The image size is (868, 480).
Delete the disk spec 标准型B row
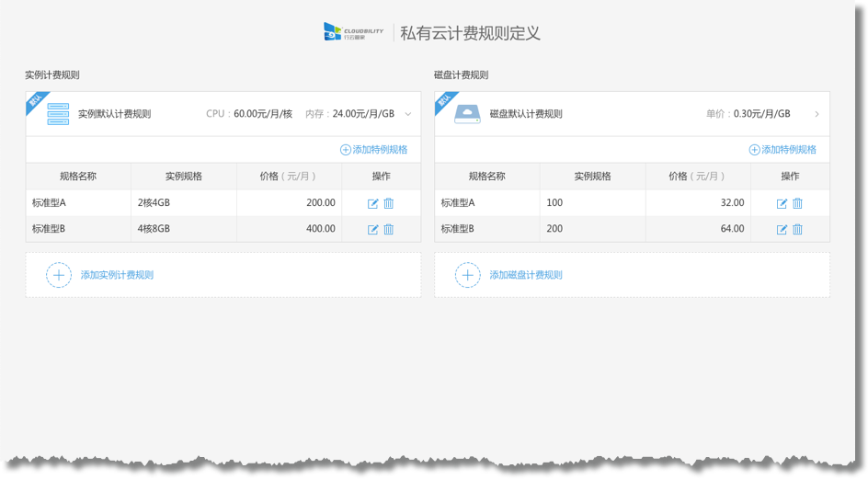coord(797,229)
